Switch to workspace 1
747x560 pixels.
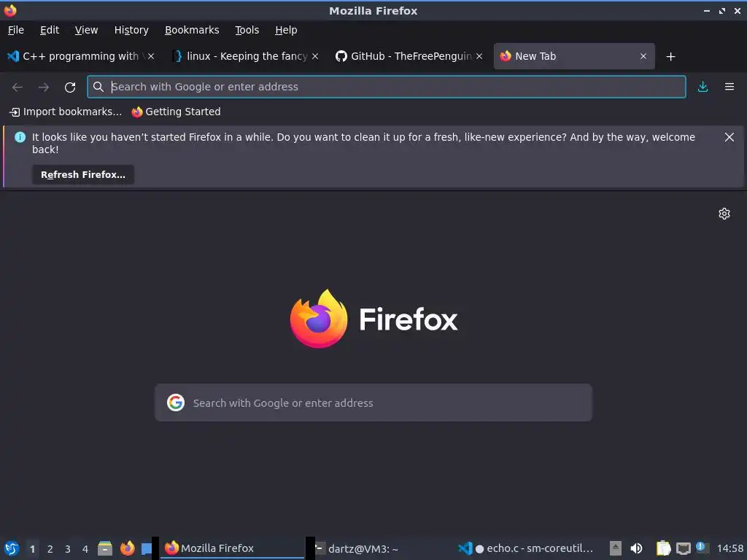pos(32,549)
